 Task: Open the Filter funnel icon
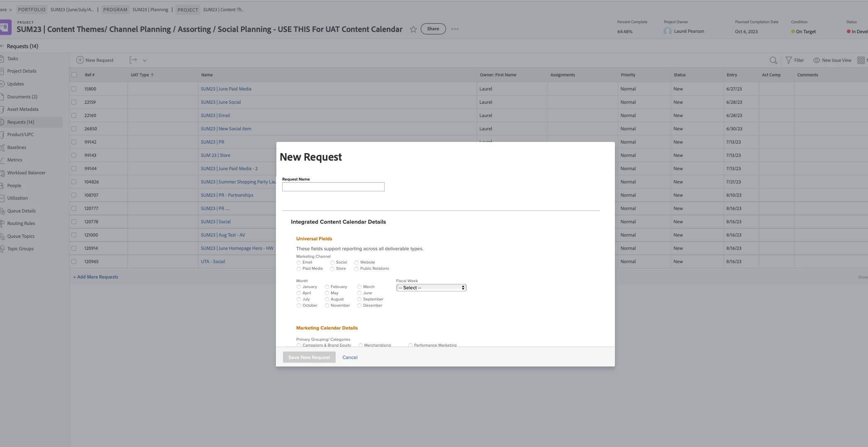coord(789,60)
